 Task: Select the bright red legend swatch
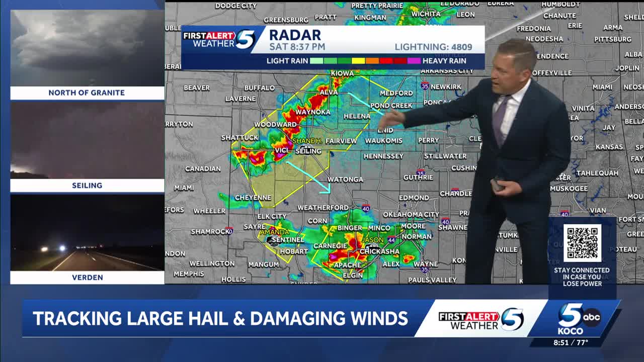pyautogui.click(x=386, y=61)
